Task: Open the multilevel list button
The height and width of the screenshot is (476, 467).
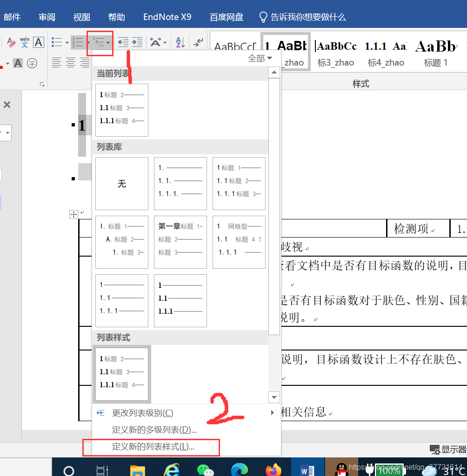Action: pyautogui.click(x=99, y=42)
